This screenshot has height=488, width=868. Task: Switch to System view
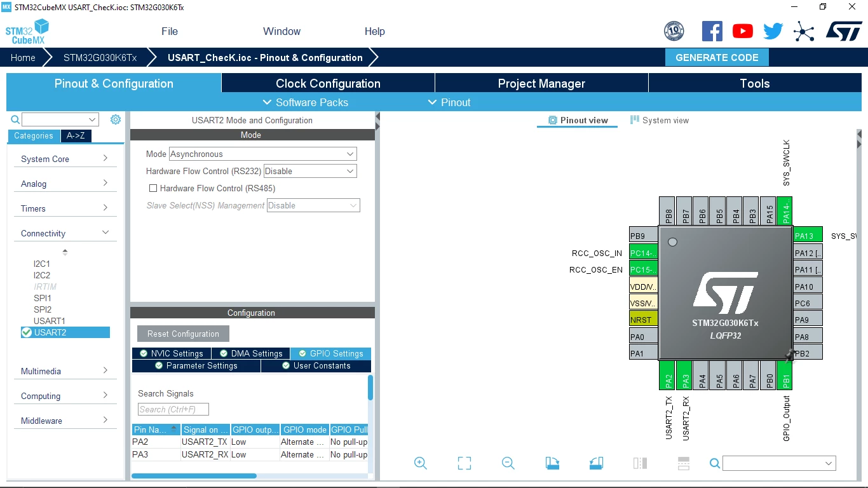[660, 120]
